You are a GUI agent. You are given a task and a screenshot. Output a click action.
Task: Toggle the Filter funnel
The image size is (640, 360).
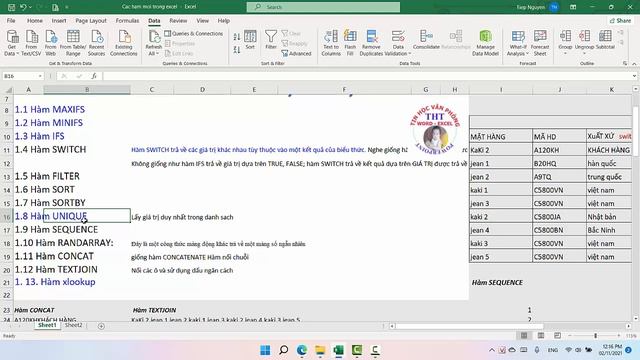(x=271, y=40)
